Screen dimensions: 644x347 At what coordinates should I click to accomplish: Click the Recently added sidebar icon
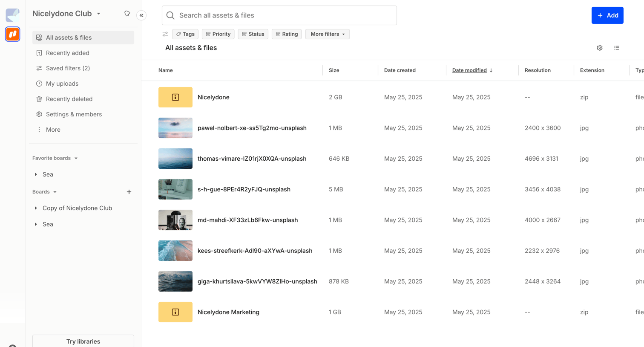(x=39, y=53)
